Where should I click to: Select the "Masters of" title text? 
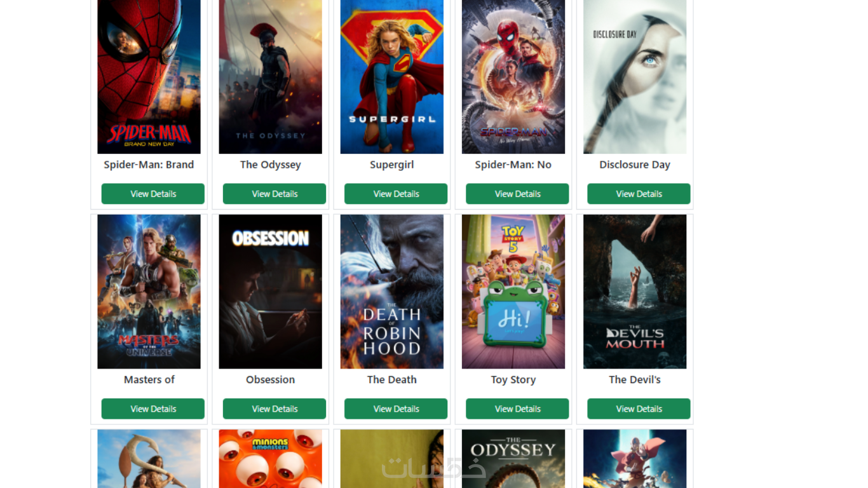pos(149,379)
